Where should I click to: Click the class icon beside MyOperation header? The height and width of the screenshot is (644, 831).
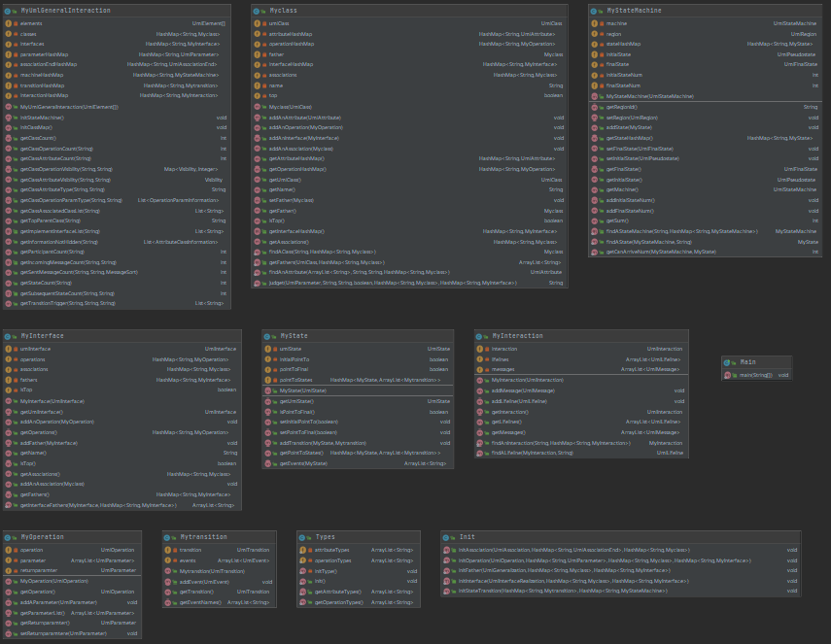8,537
